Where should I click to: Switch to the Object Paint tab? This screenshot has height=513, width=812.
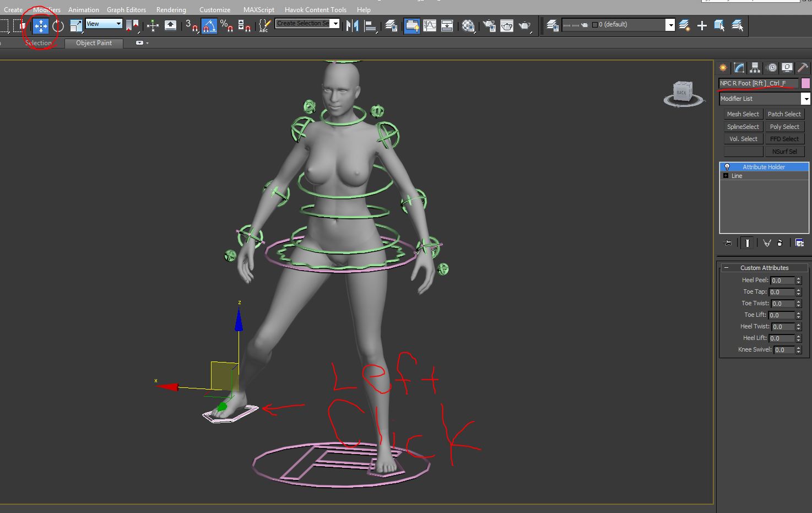93,43
